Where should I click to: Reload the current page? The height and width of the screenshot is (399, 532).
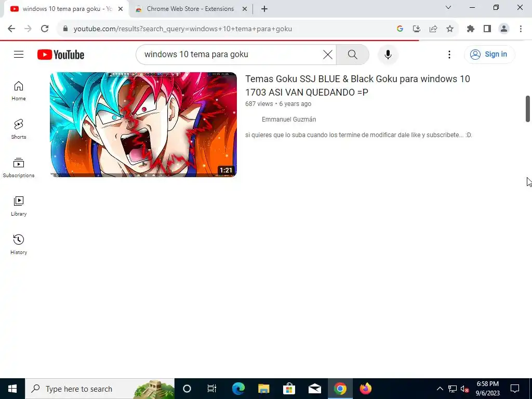pos(45,29)
